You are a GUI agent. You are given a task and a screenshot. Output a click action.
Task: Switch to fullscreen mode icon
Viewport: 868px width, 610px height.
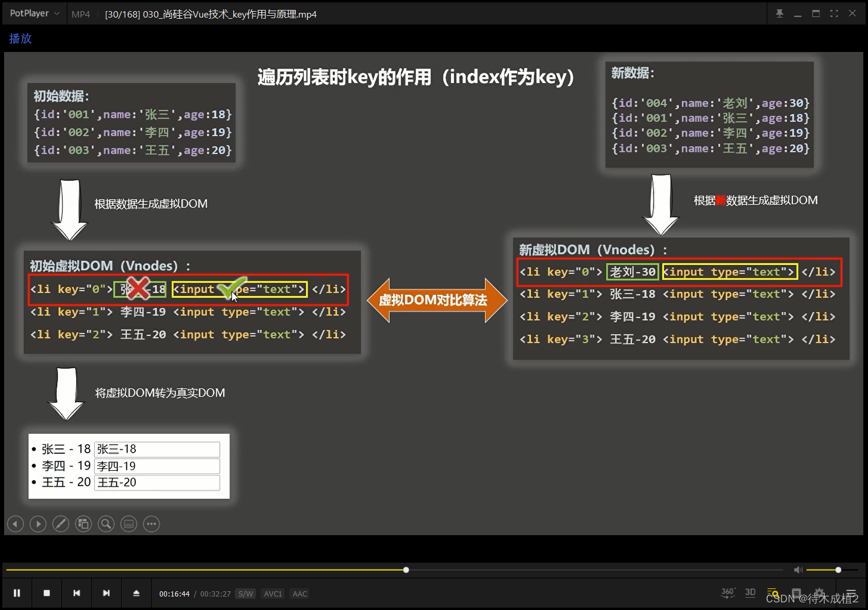tap(834, 13)
